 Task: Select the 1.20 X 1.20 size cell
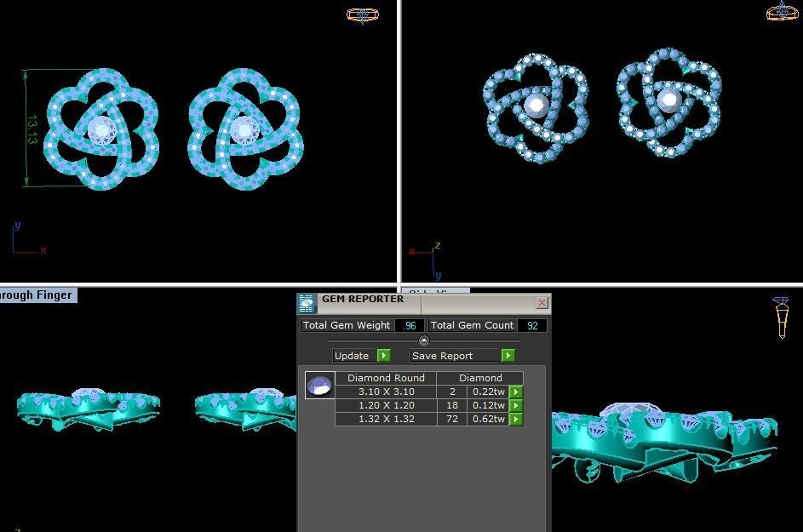tap(386, 405)
